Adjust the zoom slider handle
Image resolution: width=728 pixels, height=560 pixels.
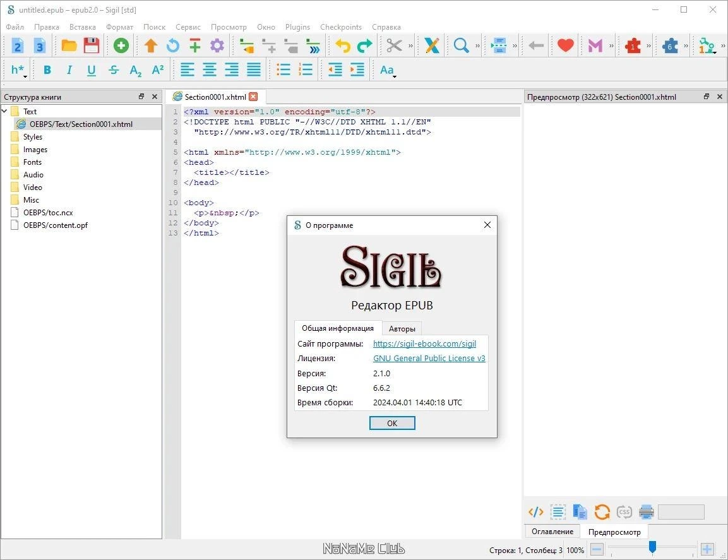click(x=652, y=547)
